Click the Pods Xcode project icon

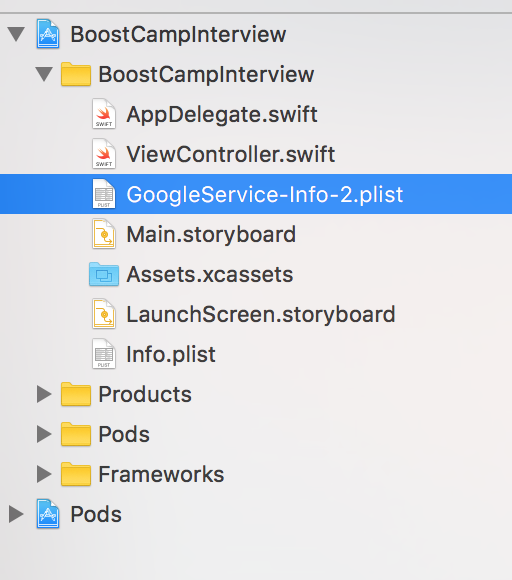[48, 514]
